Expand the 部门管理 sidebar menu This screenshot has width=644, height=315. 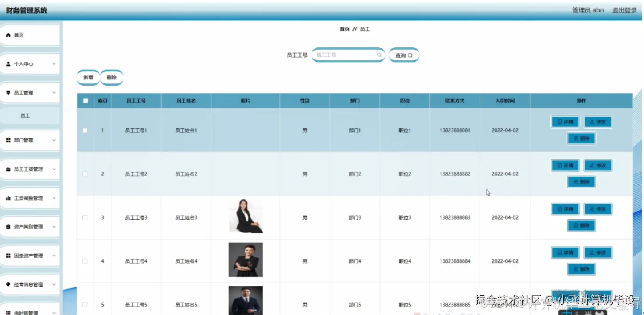(54, 140)
